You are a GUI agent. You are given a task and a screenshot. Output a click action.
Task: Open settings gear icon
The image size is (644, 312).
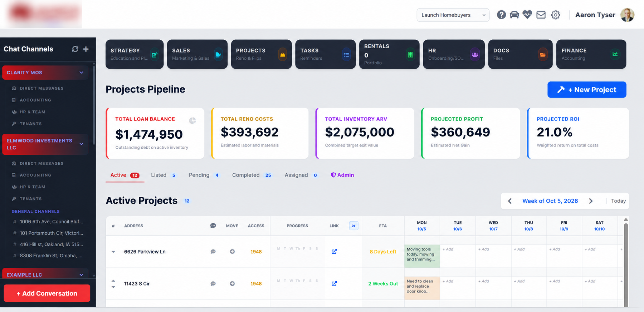click(x=556, y=15)
